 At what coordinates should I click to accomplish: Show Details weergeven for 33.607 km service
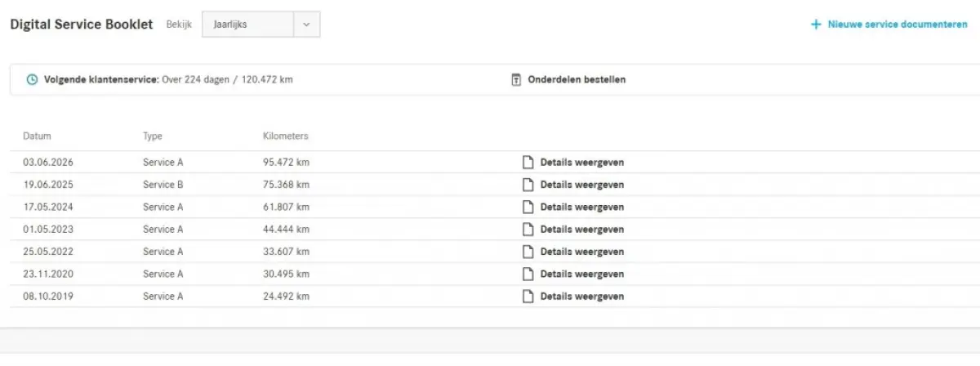click(582, 252)
